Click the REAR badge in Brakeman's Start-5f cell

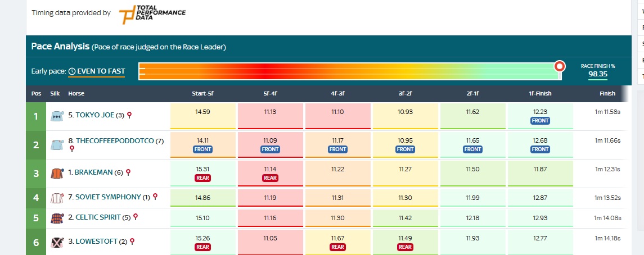point(203,178)
